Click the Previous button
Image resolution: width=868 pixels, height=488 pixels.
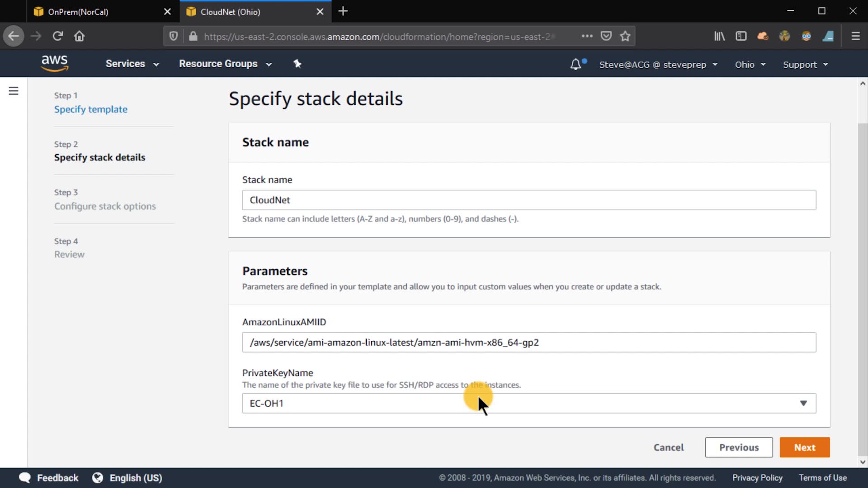tap(739, 447)
